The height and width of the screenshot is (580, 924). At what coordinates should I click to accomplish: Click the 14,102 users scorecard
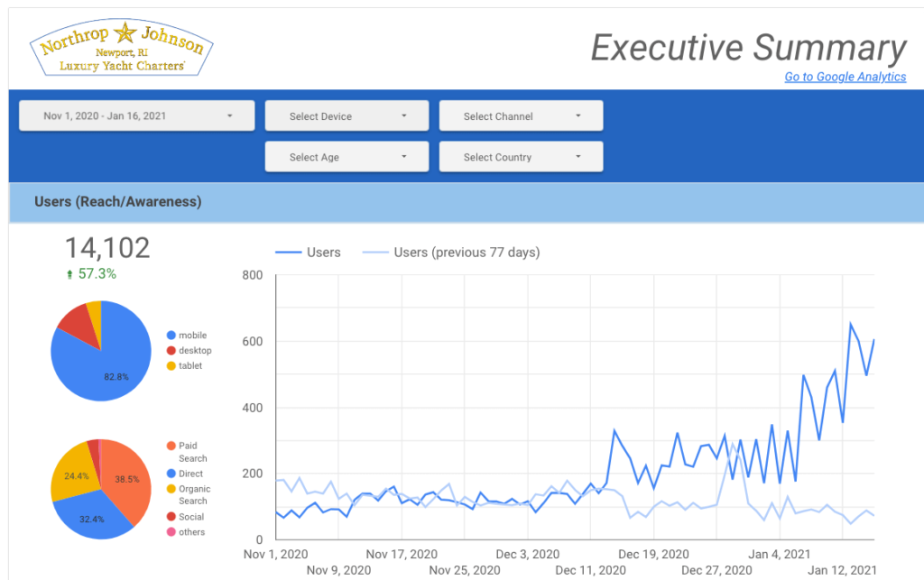tap(106, 248)
